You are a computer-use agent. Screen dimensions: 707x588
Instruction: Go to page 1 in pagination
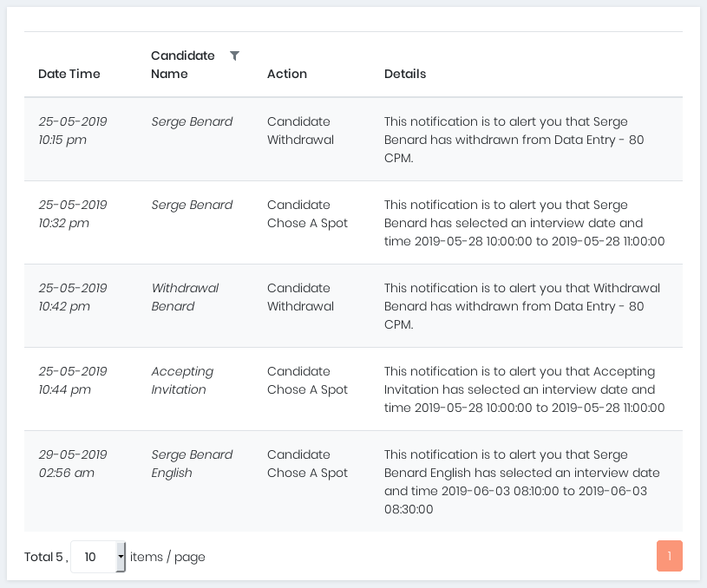pyautogui.click(x=669, y=556)
